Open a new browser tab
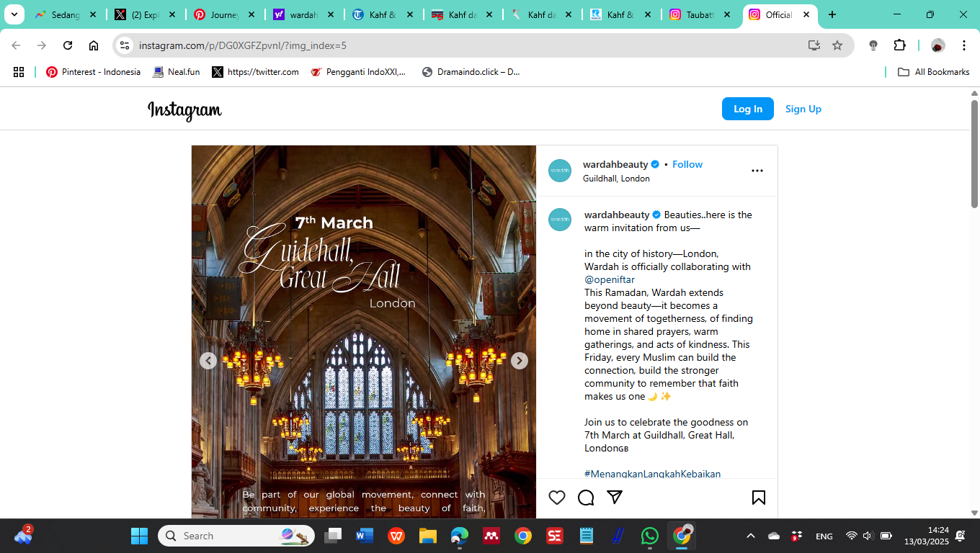Viewport: 980px width, 553px height. [x=832, y=14]
